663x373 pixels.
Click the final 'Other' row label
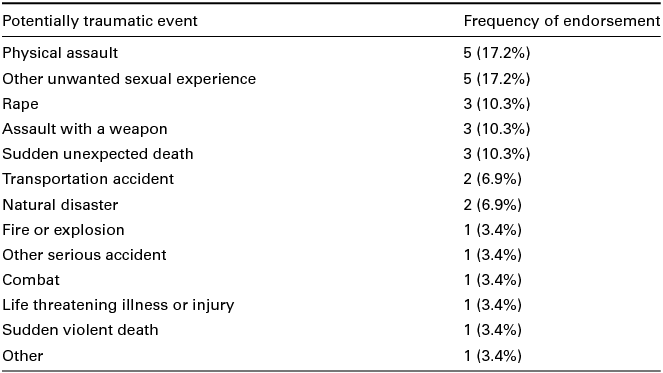pos(23,356)
